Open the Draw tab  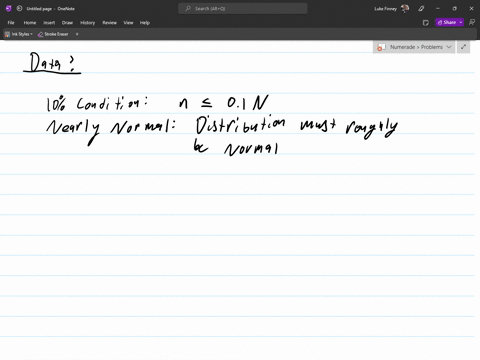67,23
